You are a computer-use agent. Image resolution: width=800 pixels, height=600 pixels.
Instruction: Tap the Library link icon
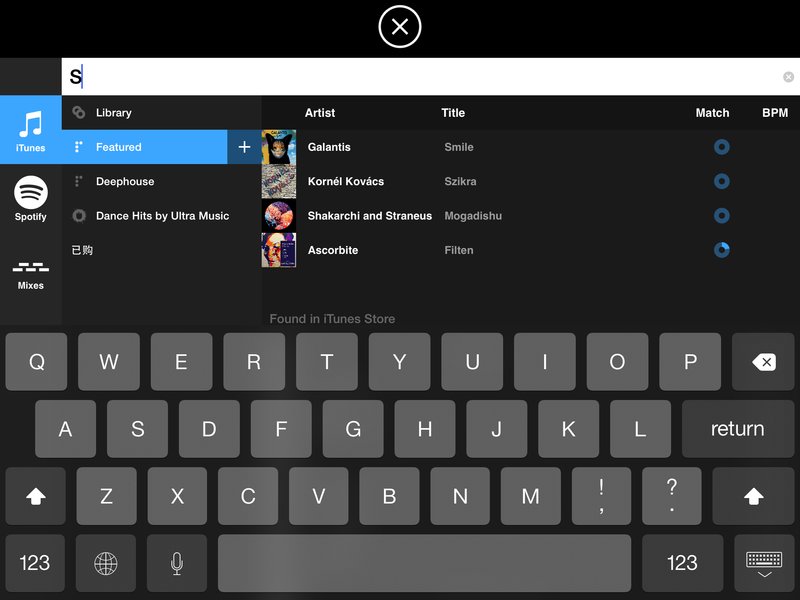[79, 112]
